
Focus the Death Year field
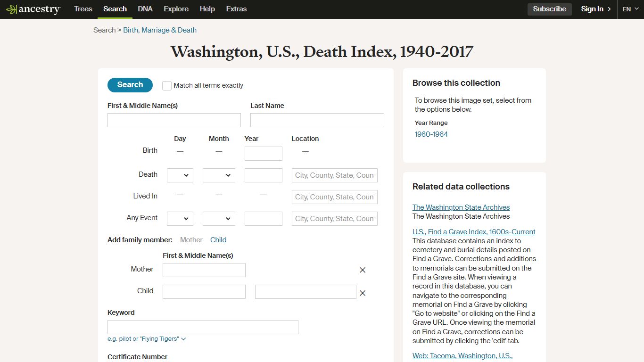(x=264, y=175)
